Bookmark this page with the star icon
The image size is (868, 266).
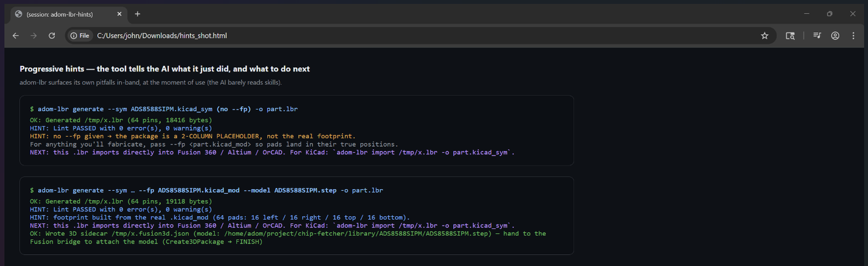pyautogui.click(x=764, y=36)
